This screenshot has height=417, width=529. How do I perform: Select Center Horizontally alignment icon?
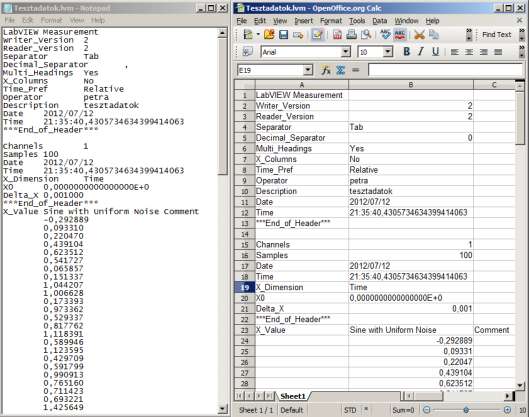coord(469,52)
